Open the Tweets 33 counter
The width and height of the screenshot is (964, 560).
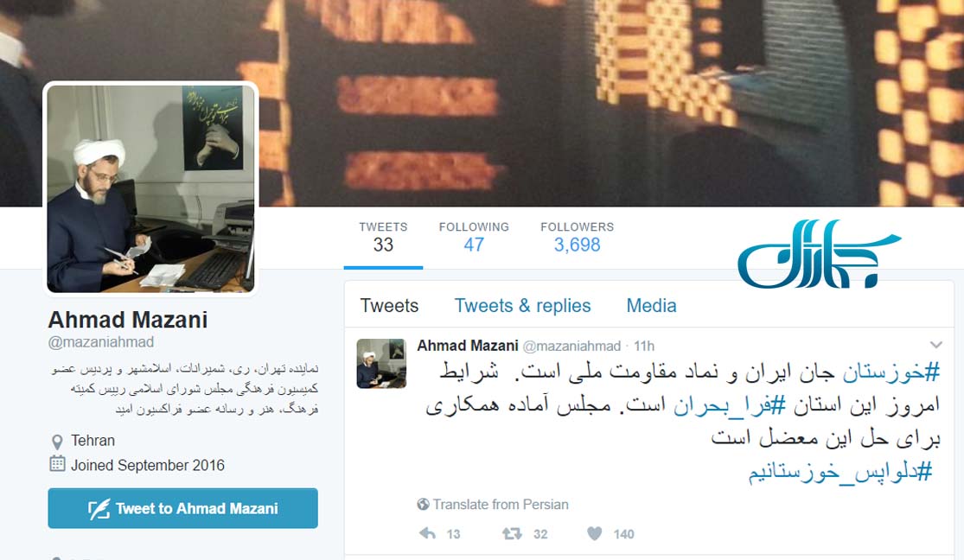(383, 238)
